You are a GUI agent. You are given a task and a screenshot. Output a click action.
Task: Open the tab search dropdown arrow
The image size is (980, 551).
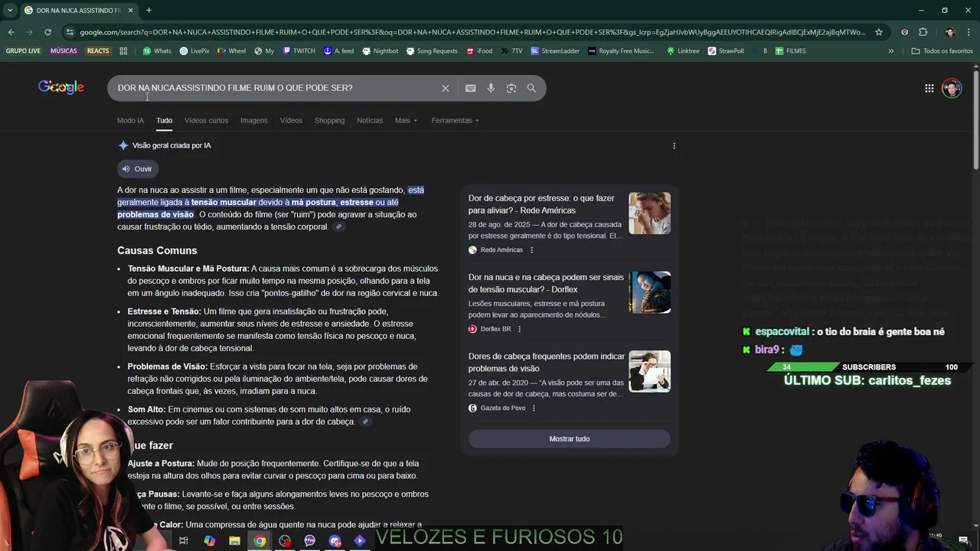(x=10, y=10)
